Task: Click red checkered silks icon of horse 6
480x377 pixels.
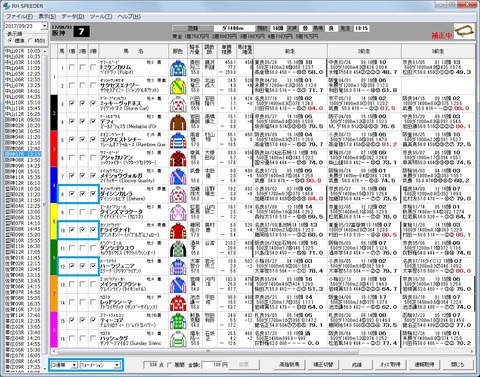Action: pos(178,158)
